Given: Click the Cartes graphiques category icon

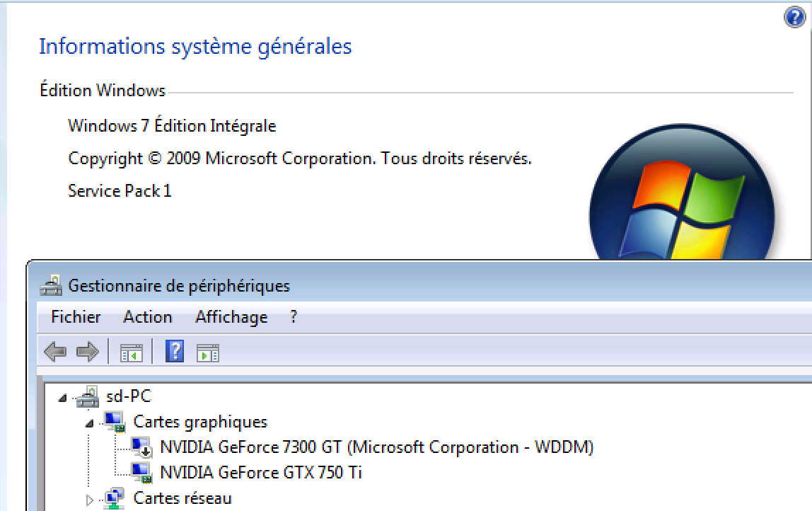Looking at the screenshot, I should coord(115,422).
